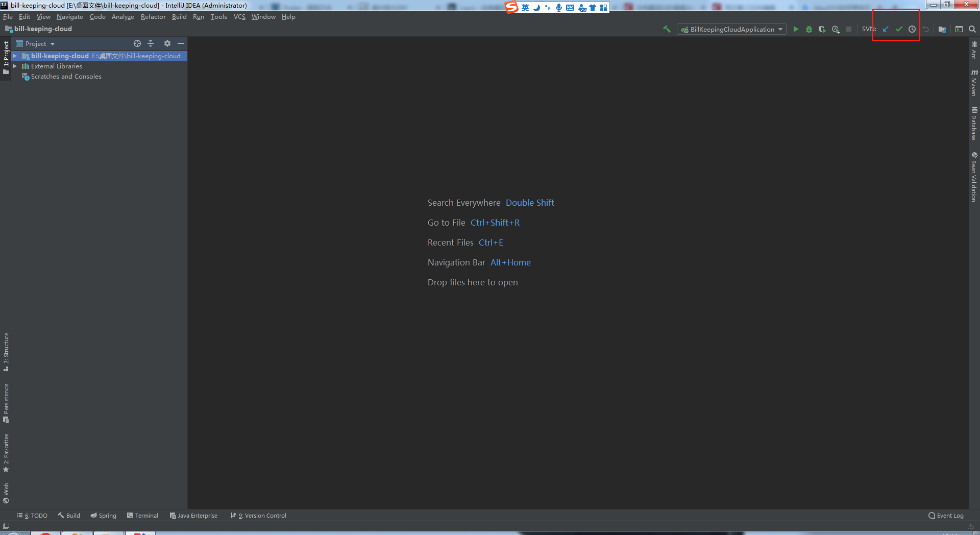Open the Window menu
This screenshot has width=980, height=535.
263,17
